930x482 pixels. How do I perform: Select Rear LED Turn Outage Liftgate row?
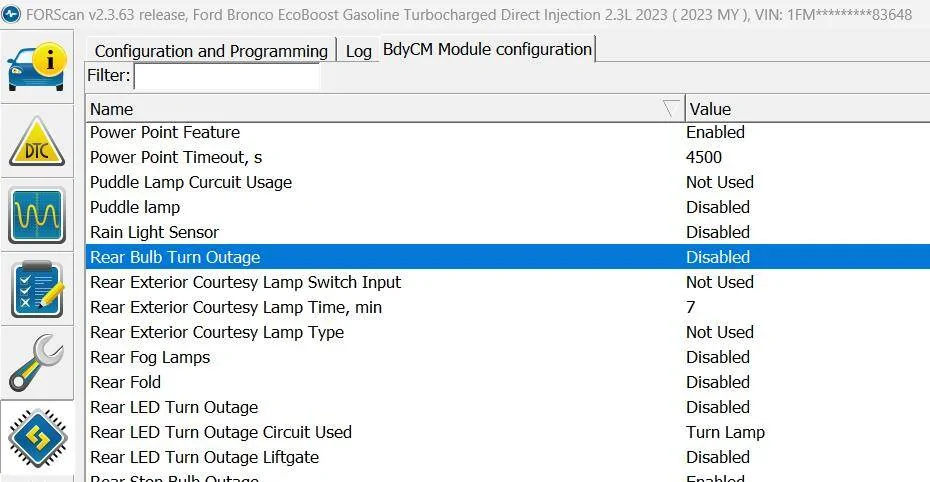(508, 457)
